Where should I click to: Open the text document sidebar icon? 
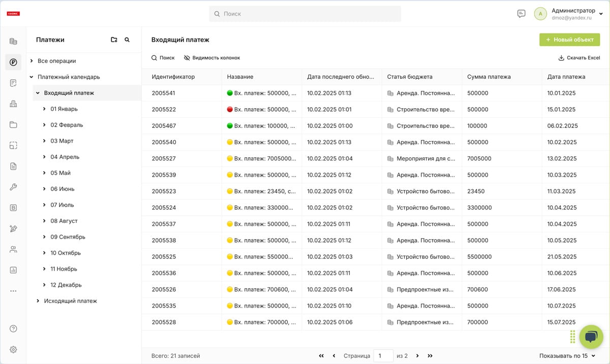[x=13, y=166]
